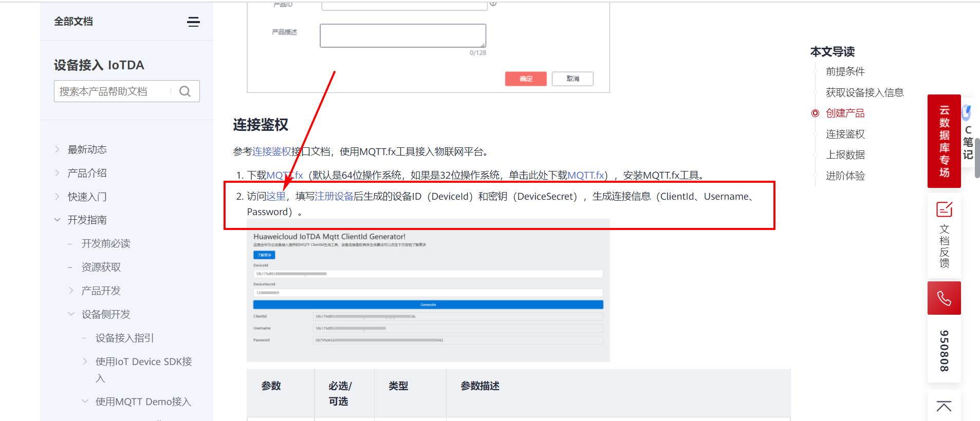This screenshot has width=980, height=421.
Task: Open the 资源获取 page
Action: point(101,267)
